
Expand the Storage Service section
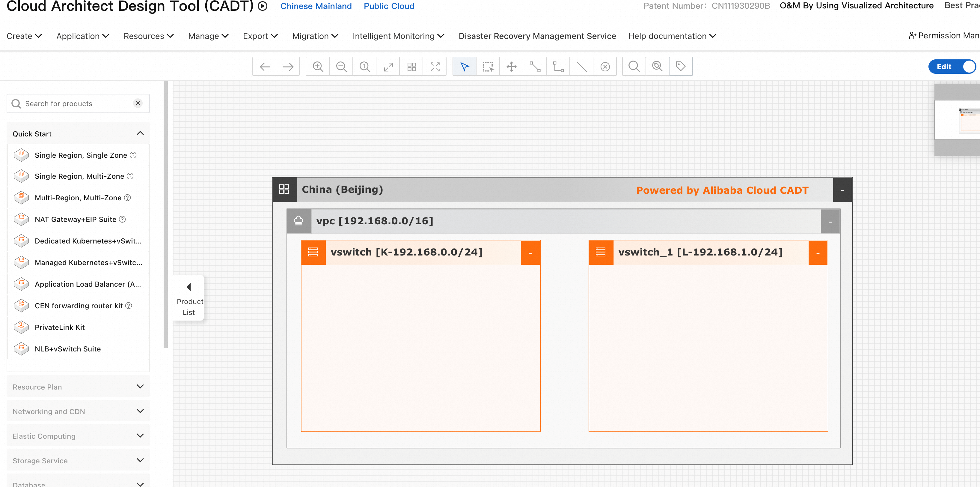(x=140, y=460)
